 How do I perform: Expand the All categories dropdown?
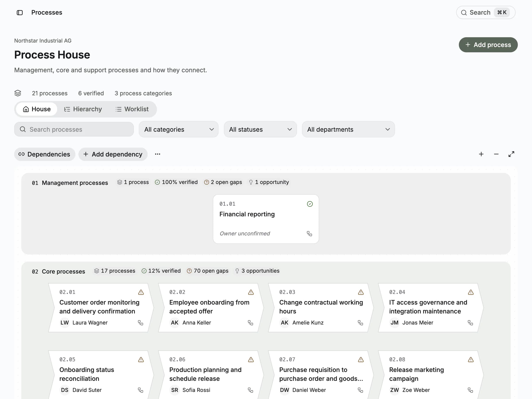point(179,129)
